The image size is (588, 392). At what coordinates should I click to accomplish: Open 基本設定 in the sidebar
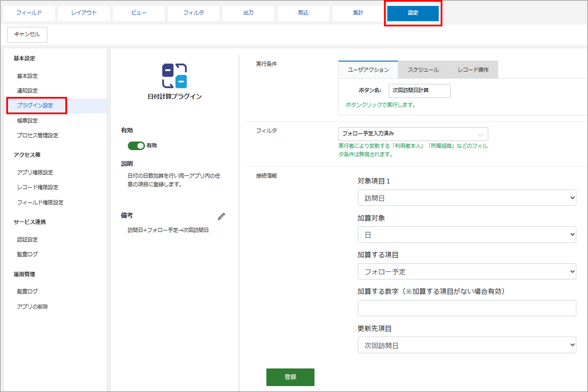(27, 76)
